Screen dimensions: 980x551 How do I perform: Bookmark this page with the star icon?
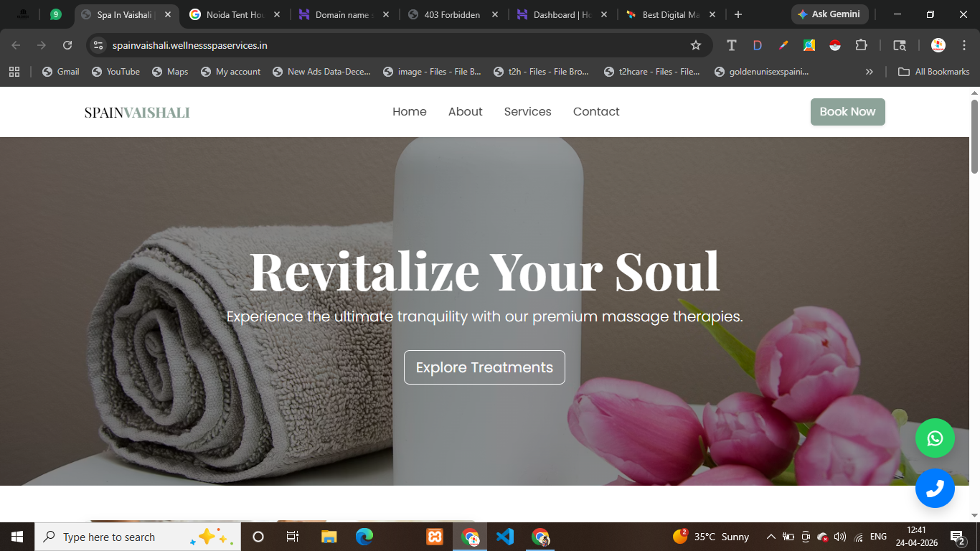[x=695, y=45]
